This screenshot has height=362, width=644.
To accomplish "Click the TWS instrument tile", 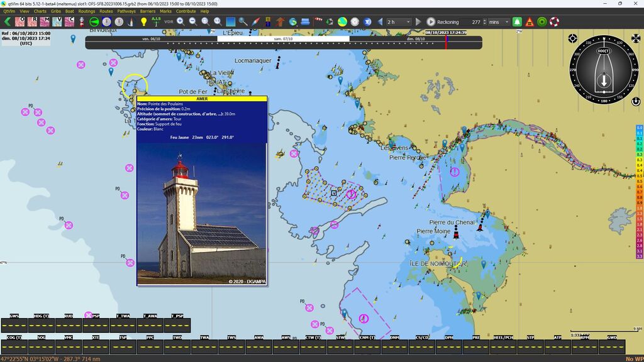I will click(231, 344).
